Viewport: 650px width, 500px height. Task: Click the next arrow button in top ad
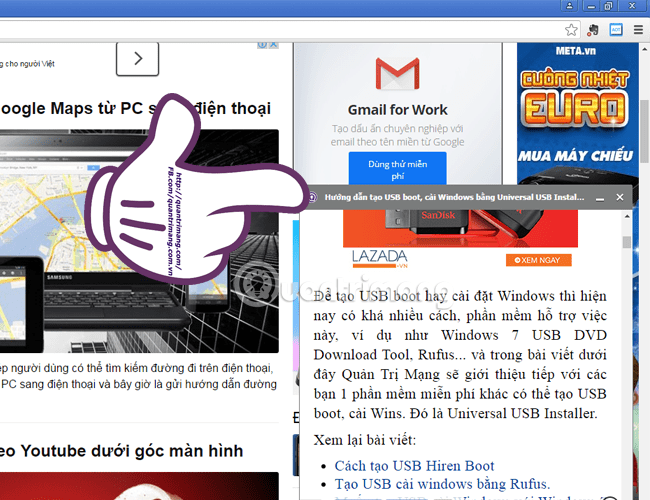pyautogui.click(x=138, y=59)
